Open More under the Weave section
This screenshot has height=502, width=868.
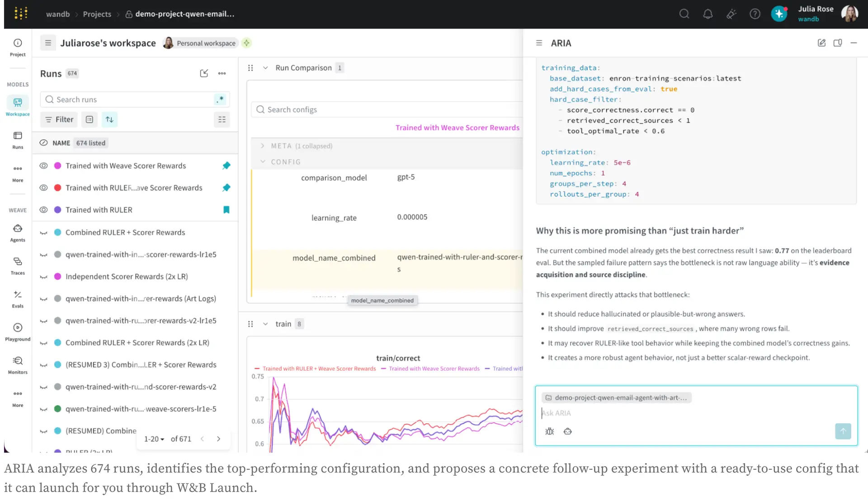[x=18, y=398]
